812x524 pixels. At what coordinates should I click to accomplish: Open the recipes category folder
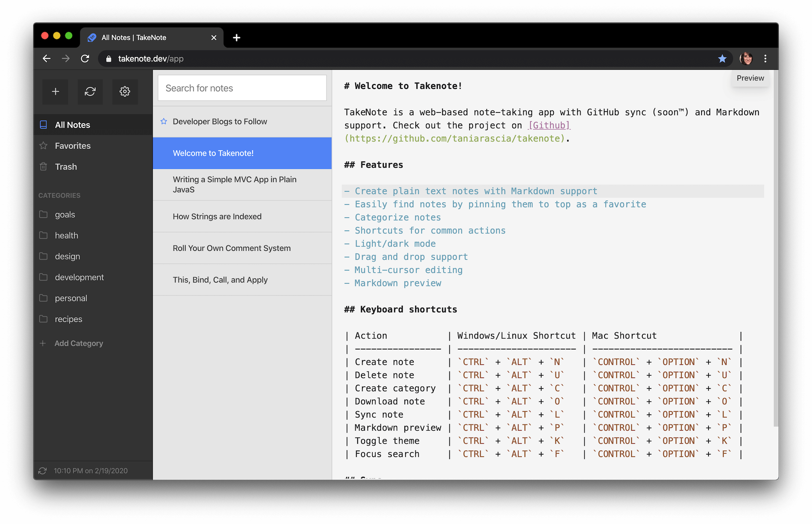click(68, 319)
